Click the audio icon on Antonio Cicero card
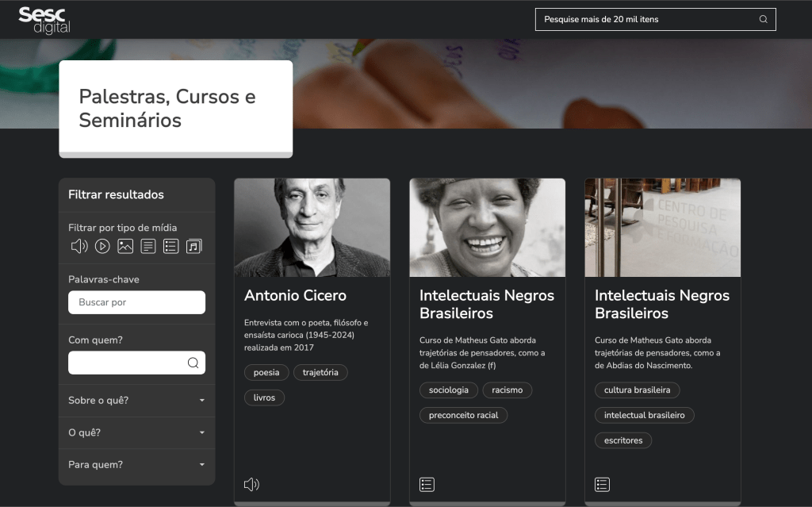The width and height of the screenshot is (812, 507). 251,484
